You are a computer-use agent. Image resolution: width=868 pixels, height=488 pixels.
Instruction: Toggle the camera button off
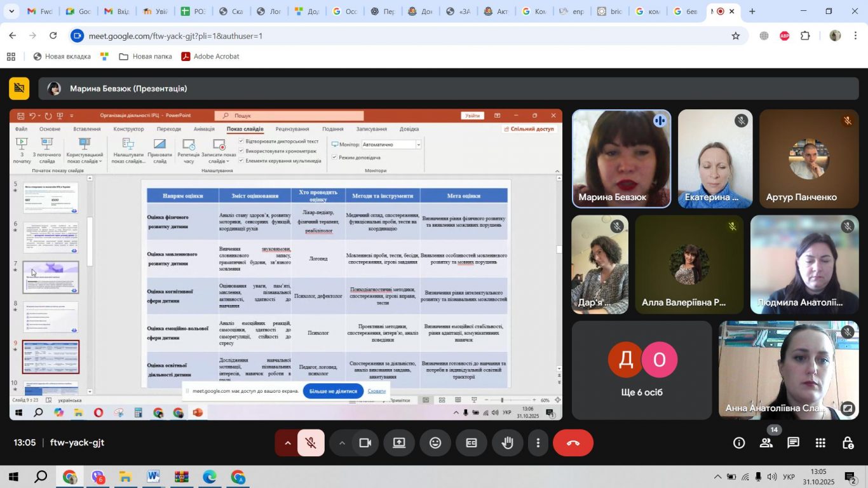[365, 443]
